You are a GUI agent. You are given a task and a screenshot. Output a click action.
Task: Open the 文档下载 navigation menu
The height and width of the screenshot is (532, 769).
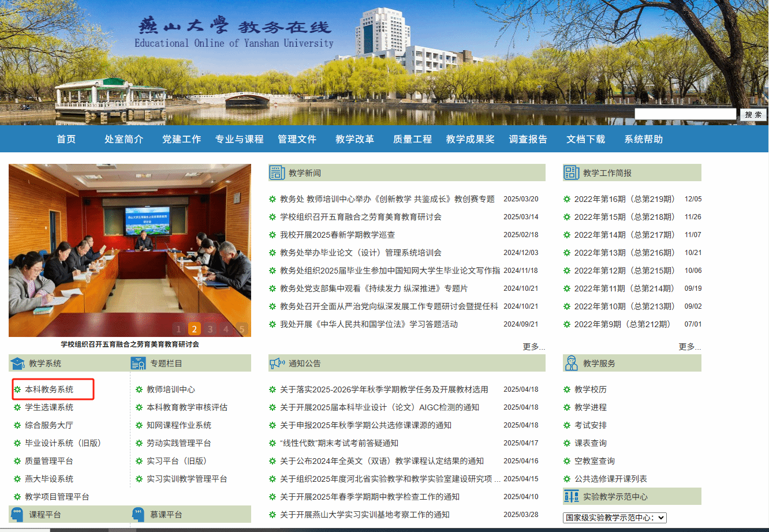point(585,139)
